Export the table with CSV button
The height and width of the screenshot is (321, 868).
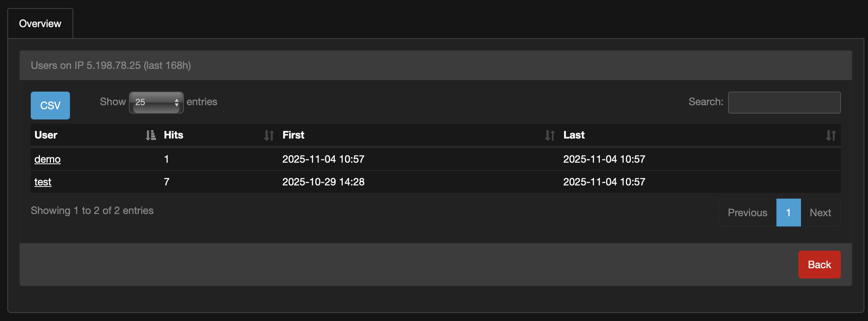tap(50, 106)
